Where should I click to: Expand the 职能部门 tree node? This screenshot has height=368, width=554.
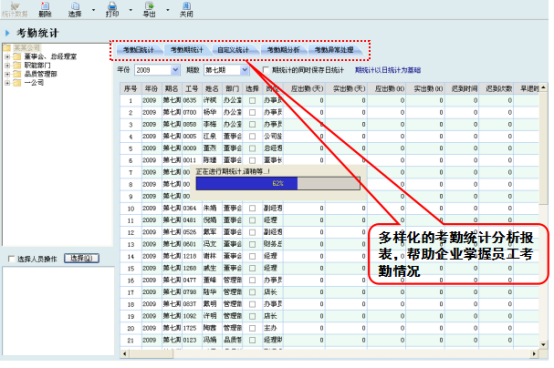click(7, 65)
